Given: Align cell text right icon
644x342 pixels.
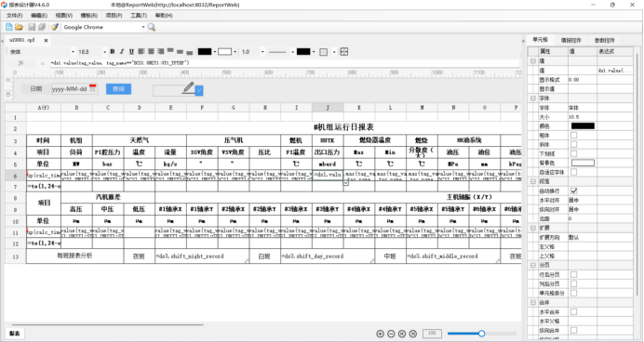Looking at the screenshot, I should tap(161, 51).
